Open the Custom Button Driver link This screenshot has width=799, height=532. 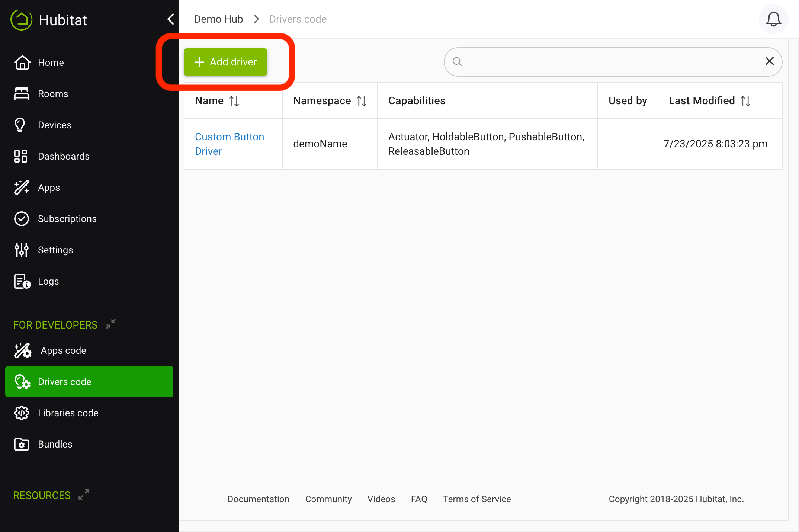point(230,144)
